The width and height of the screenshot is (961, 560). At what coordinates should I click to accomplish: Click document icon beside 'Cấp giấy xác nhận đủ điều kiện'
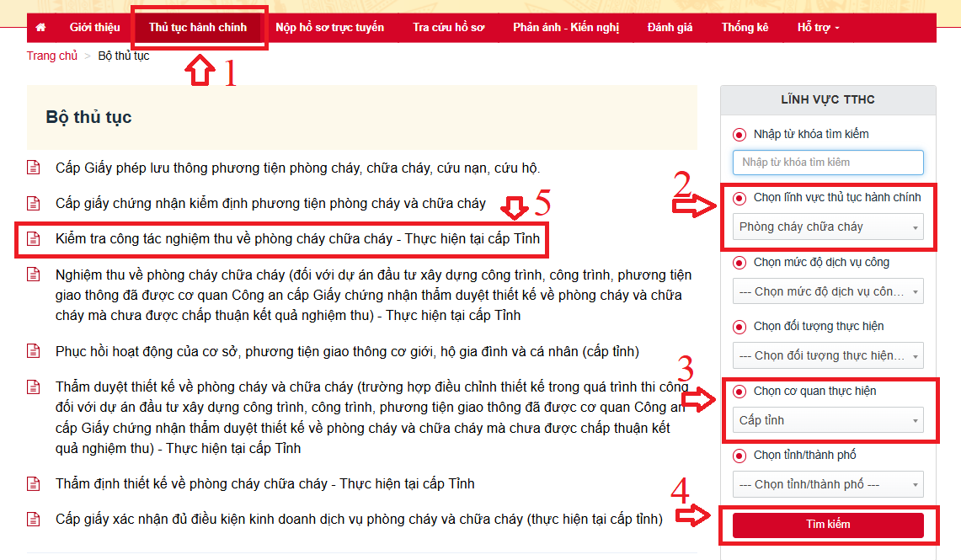click(x=34, y=519)
